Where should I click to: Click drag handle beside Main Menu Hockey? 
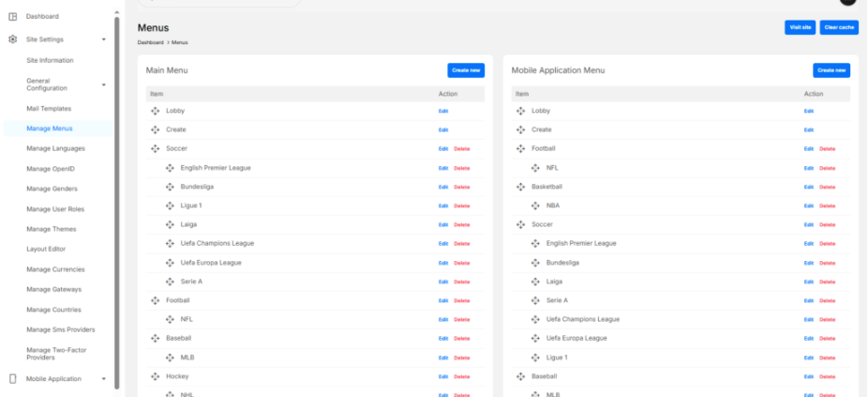156,375
